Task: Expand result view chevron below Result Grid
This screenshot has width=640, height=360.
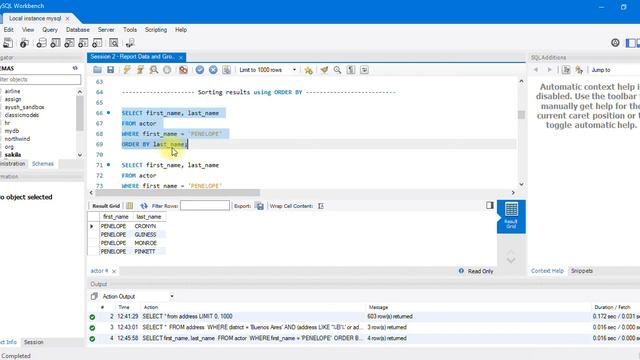Action: [511, 260]
